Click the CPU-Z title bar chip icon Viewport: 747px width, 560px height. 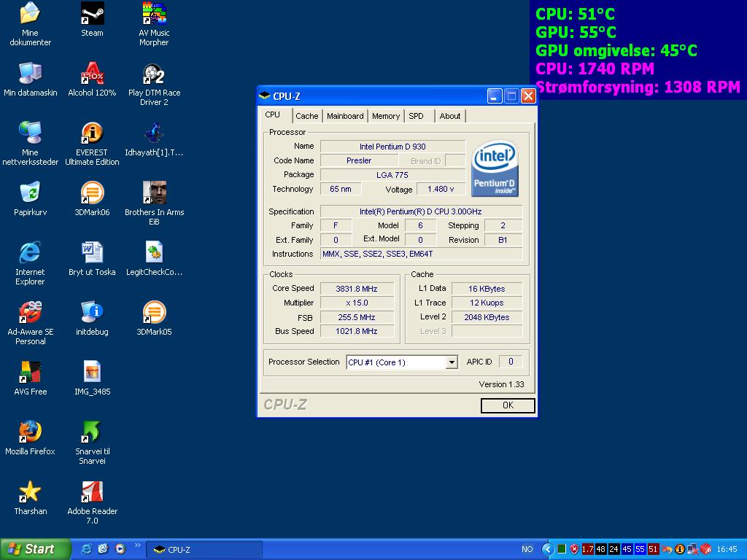(265, 96)
